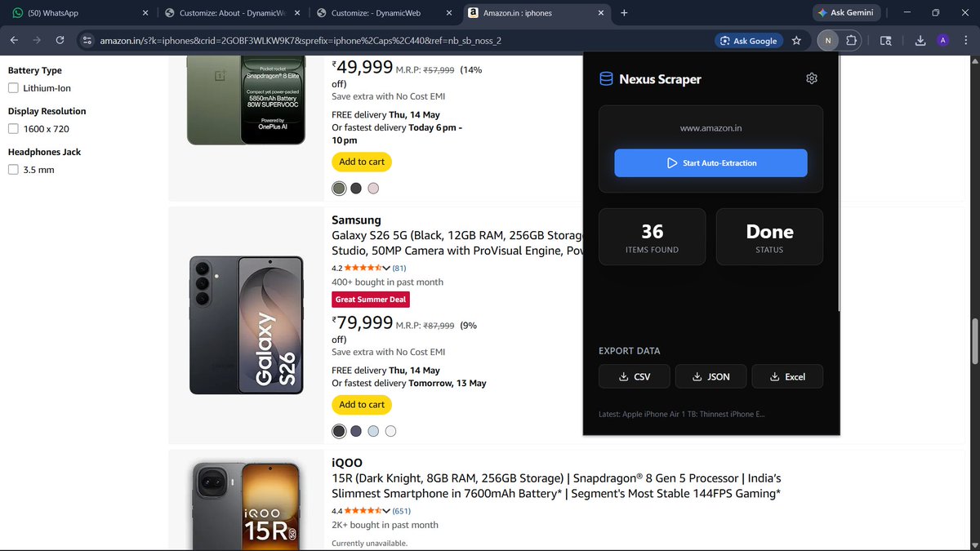Click the Done status box
Screen dimensions: 980x551
point(769,237)
